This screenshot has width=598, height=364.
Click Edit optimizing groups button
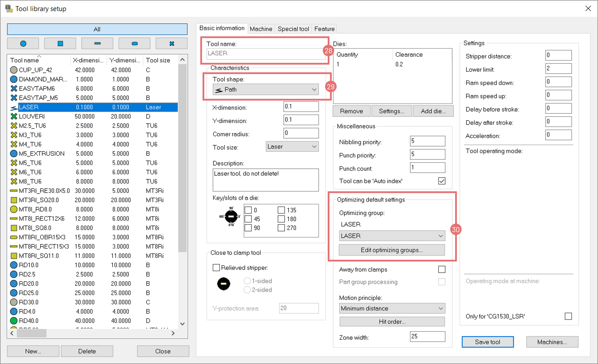point(392,250)
